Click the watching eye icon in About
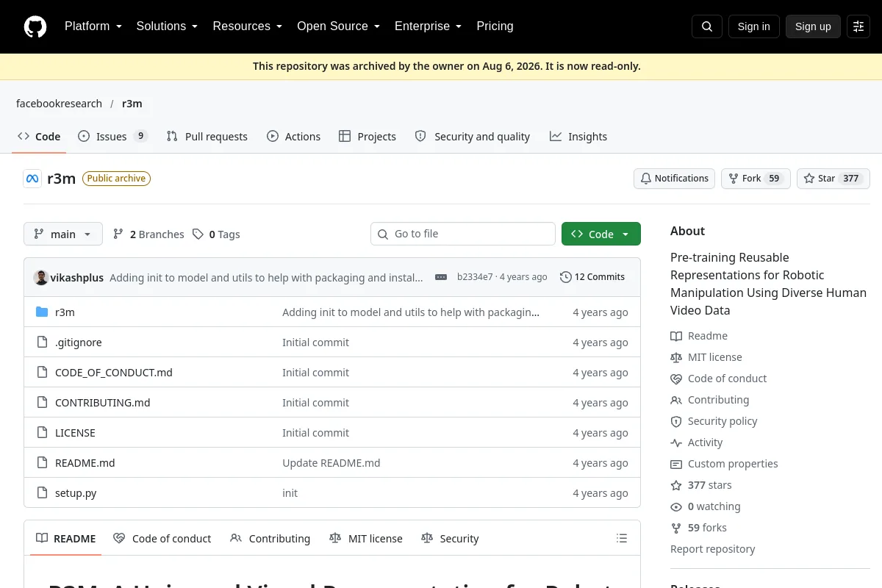 (676, 506)
